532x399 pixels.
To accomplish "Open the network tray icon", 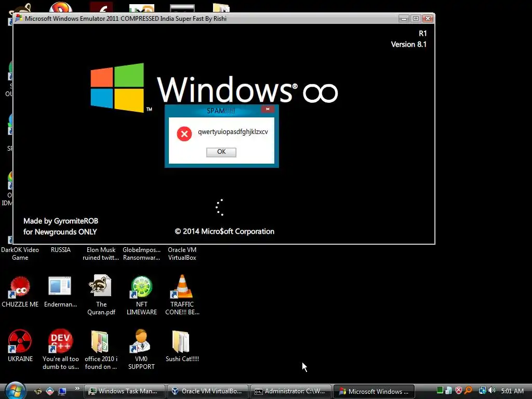I will (482, 391).
